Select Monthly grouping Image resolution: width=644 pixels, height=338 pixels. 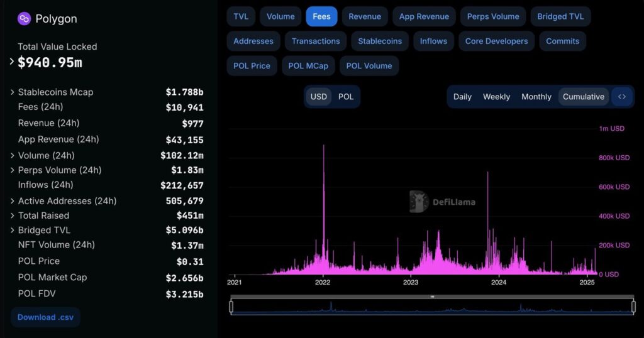(536, 97)
